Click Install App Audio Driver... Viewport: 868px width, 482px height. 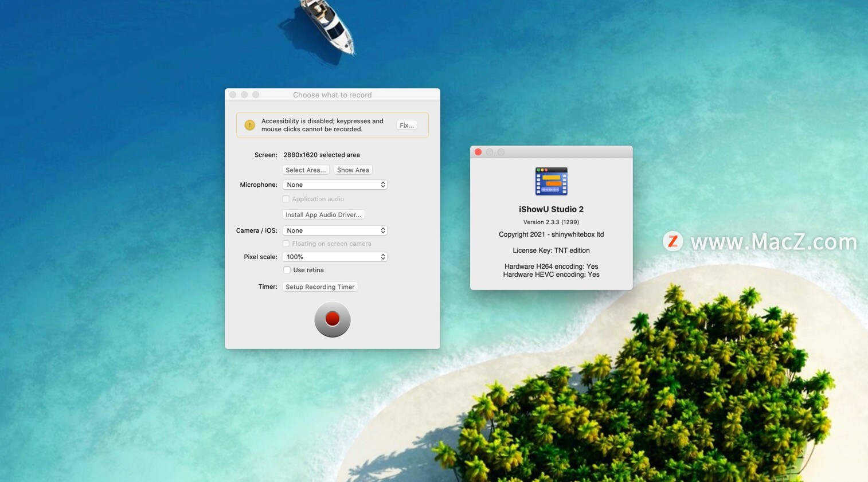click(323, 214)
